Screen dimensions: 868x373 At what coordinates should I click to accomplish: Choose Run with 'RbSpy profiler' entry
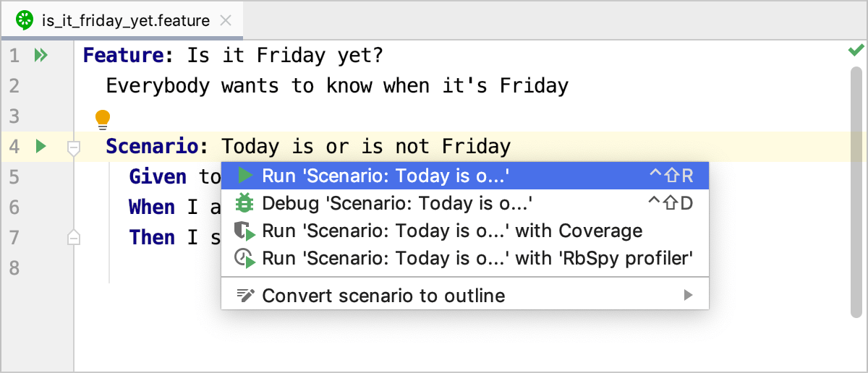coord(477,258)
